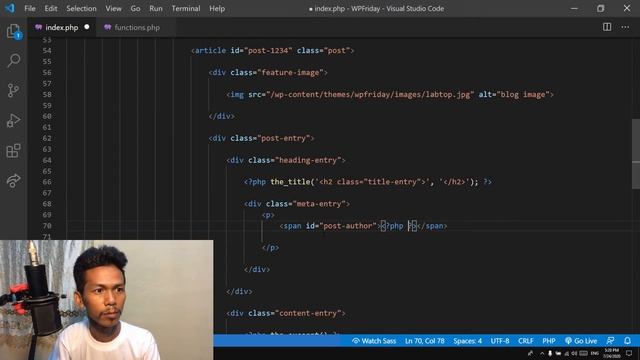
Task: Click the "content-entry" class value
Action: pyautogui.click(x=309, y=313)
